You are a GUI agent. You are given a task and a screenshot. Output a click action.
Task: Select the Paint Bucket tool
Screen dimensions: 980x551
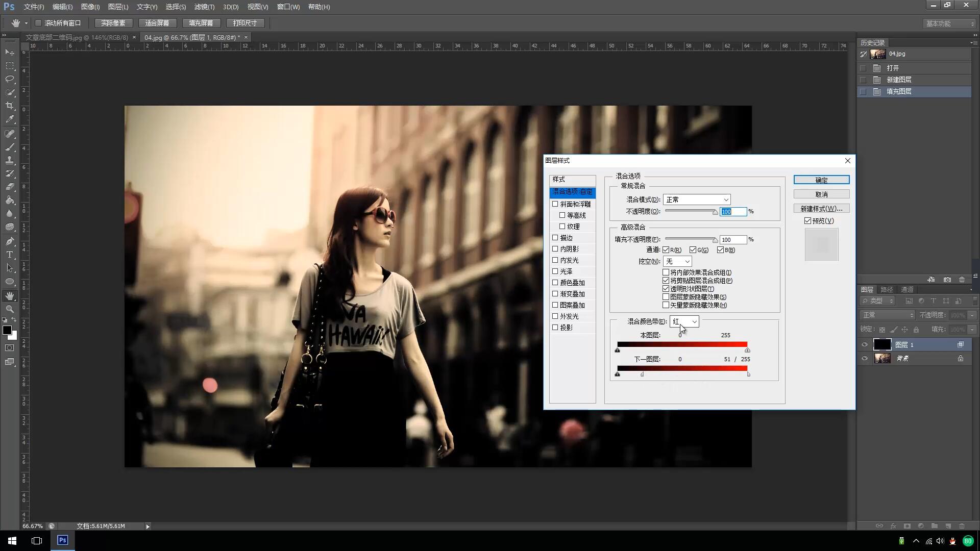pyautogui.click(x=10, y=200)
